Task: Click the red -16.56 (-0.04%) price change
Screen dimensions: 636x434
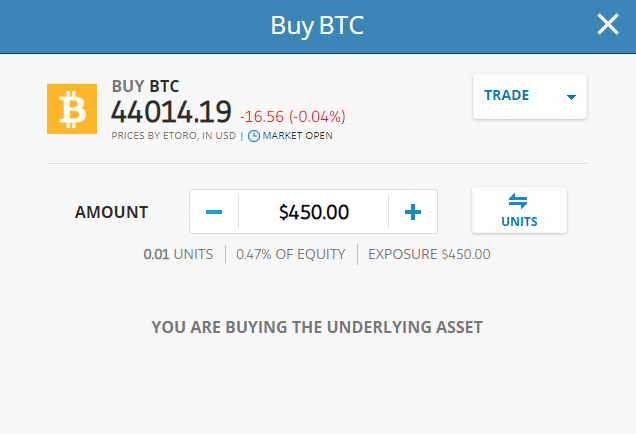Action: pyautogui.click(x=292, y=116)
